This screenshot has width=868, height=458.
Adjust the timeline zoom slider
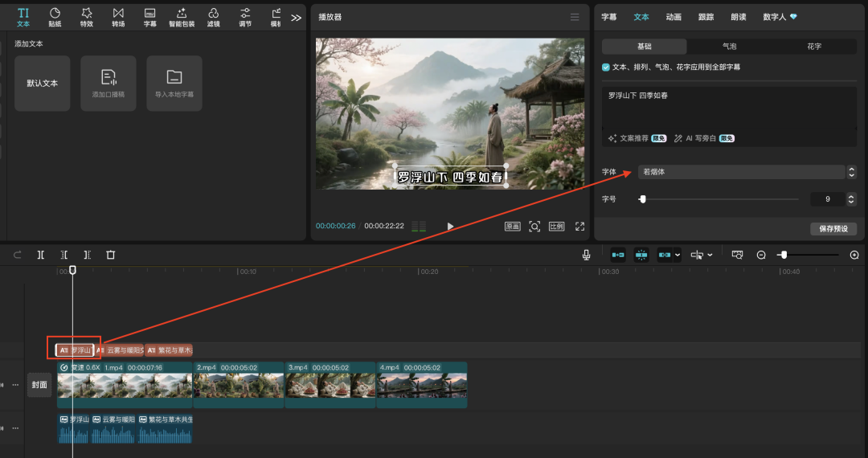click(784, 255)
